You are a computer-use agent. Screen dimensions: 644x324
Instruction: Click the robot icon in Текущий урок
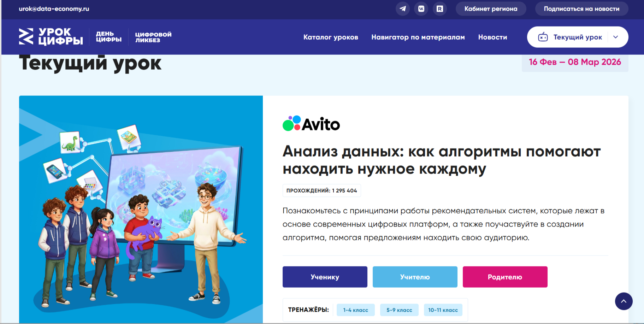(543, 37)
